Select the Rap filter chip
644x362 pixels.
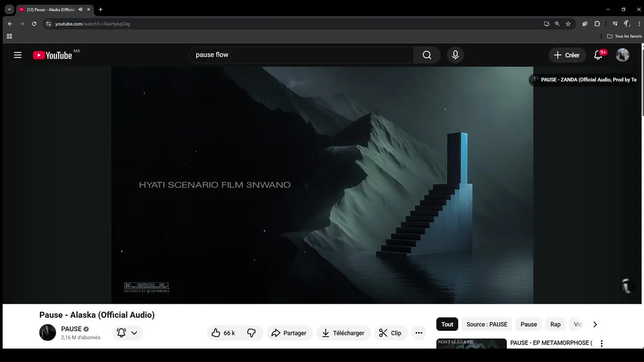(555, 324)
